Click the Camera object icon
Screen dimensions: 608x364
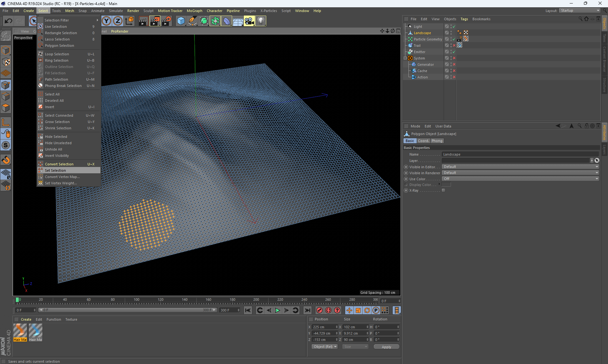[x=249, y=21]
